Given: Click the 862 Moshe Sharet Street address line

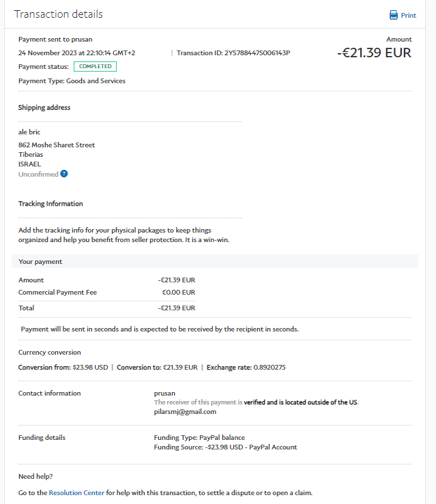Looking at the screenshot, I should coord(57,145).
